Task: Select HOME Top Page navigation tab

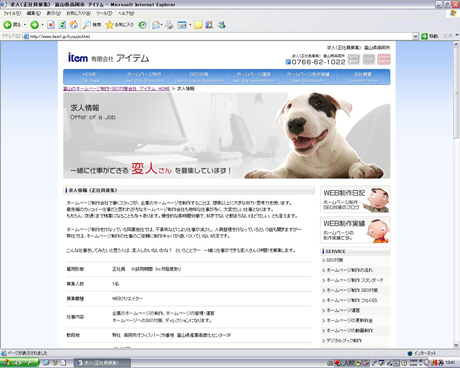Action: [x=90, y=77]
